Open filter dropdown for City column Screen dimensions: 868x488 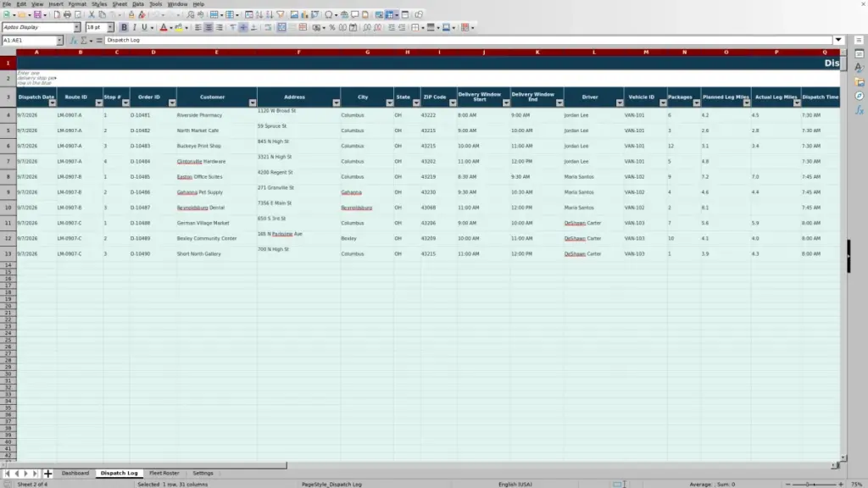click(x=390, y=103)
